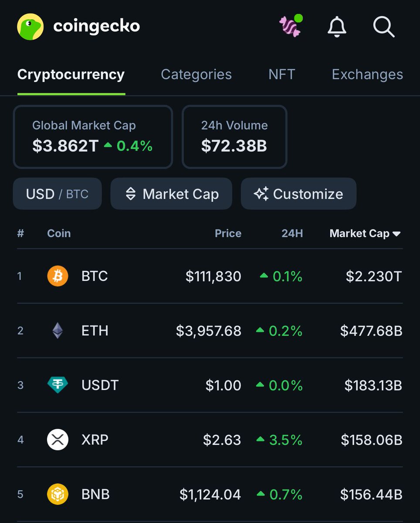This screenshot has width=420, height=523.
Task: Click the XRP coin icon
Action: point(58,440)
